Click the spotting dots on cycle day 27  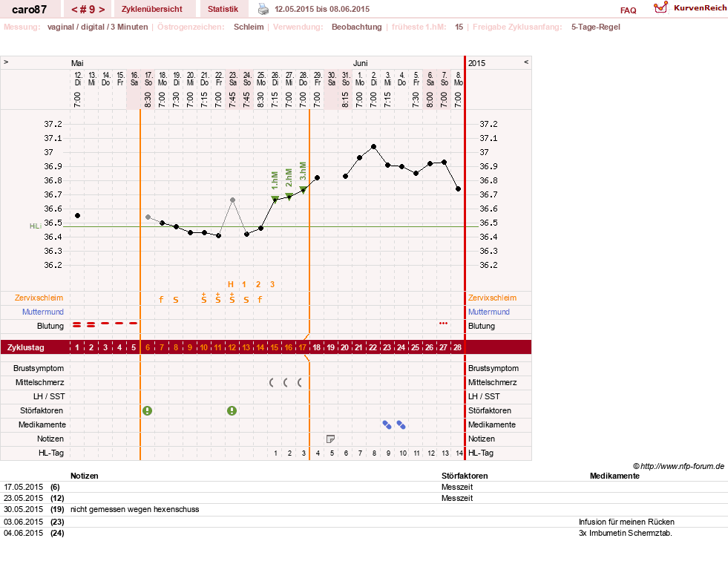443,323
